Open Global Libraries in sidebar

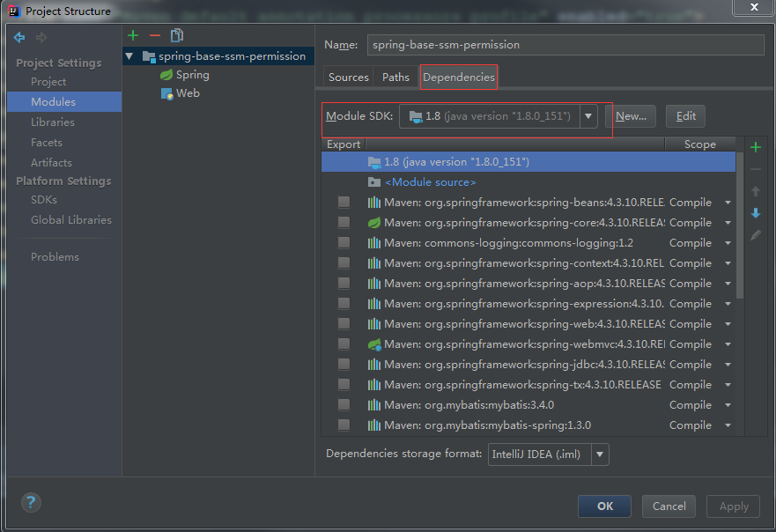[x=70, y=220]
